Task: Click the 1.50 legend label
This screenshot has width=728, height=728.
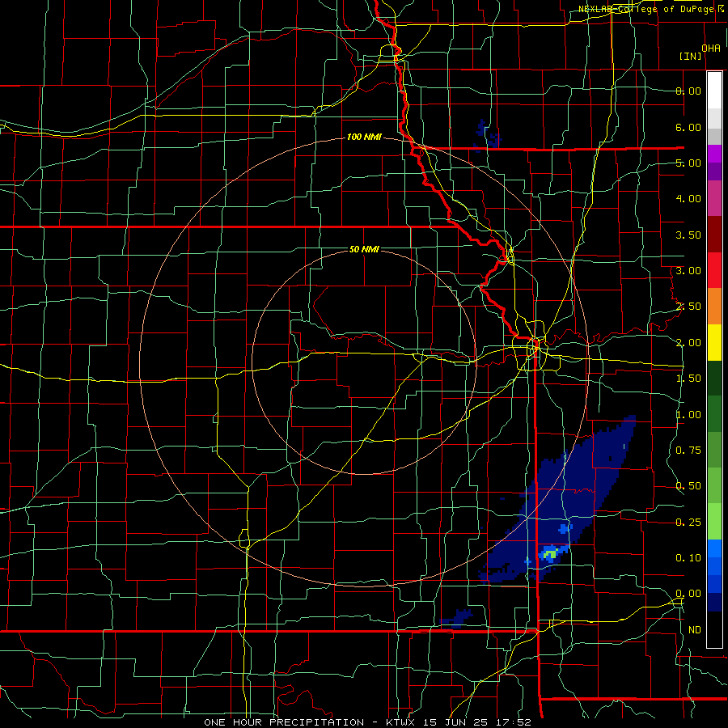Action: 688,379
